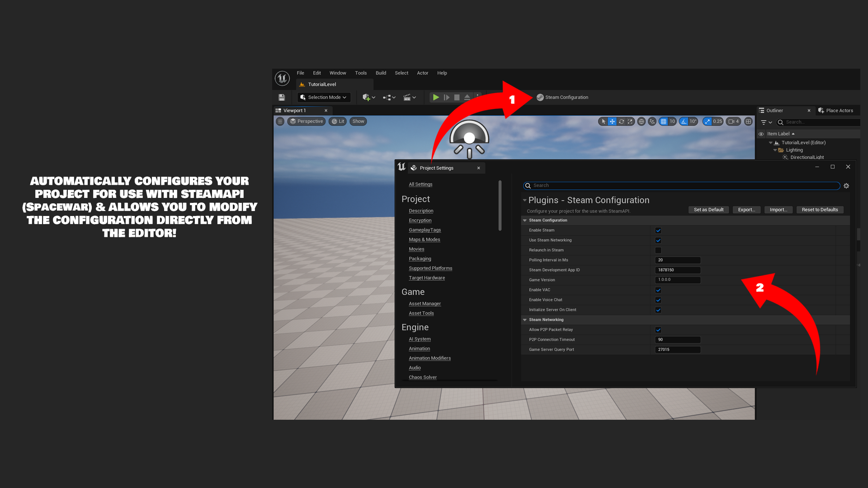
Task: Click the Steam Configuration toolbar icon
Action: [540, 97]
